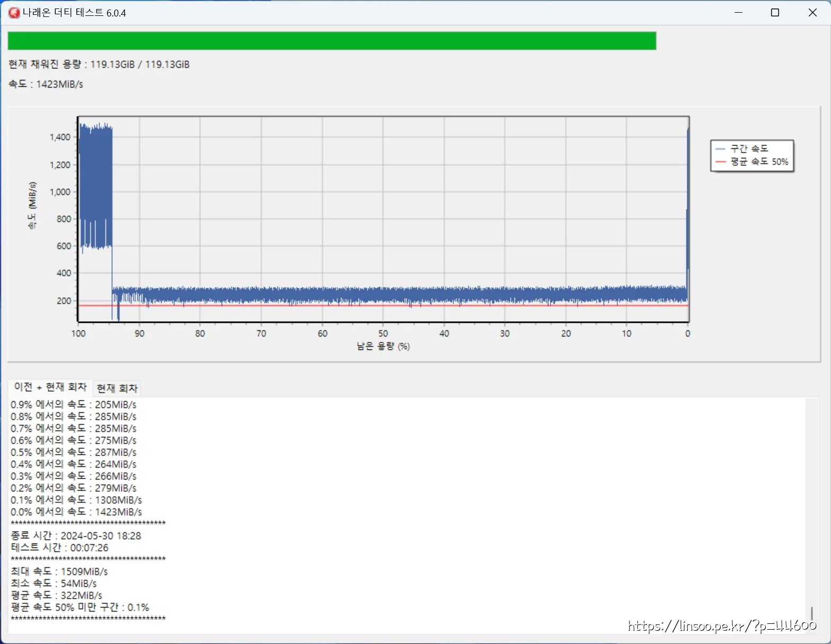Image resolution: width=831 pixels, height=644 pixels.
Task: Click the red app icon in title bar
Action: pyautogui.click(x=14, y=13)
